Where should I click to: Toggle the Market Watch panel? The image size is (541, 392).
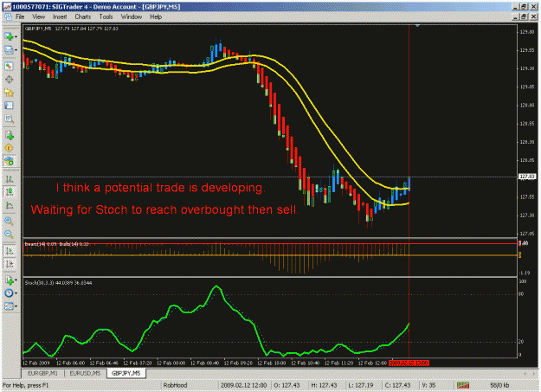[x=9, y=67]
